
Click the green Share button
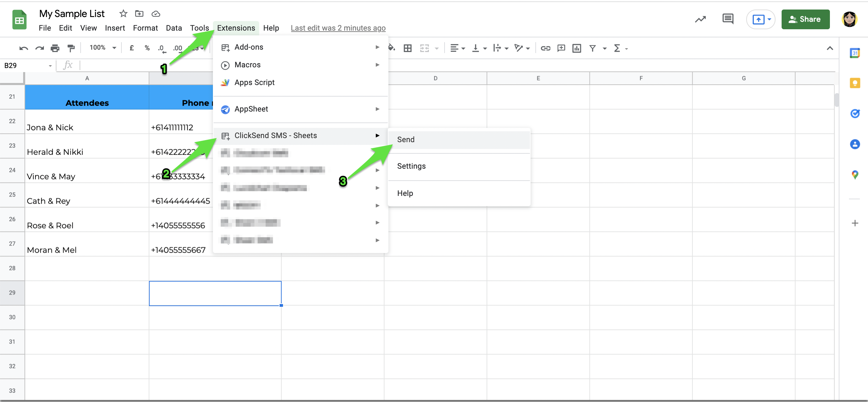pos(805,19)
